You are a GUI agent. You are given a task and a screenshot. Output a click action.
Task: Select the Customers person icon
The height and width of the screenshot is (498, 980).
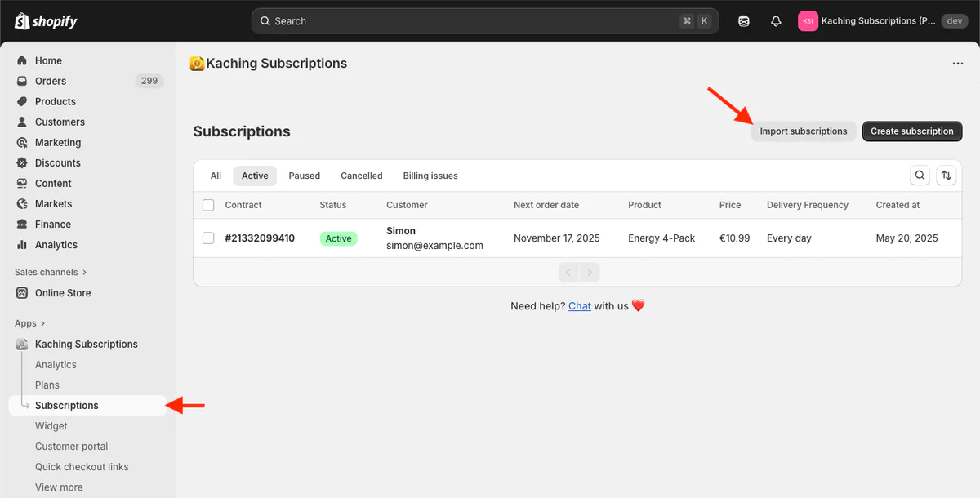[22, 122]
